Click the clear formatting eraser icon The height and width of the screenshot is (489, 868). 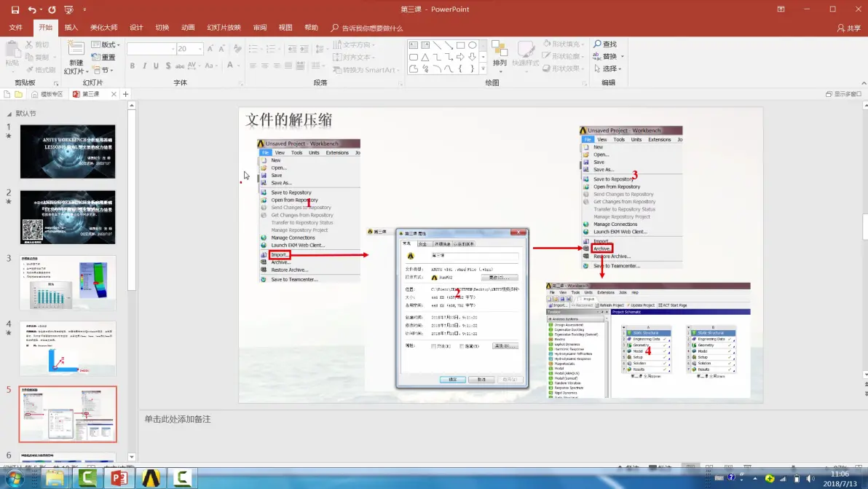coord(237,49)
